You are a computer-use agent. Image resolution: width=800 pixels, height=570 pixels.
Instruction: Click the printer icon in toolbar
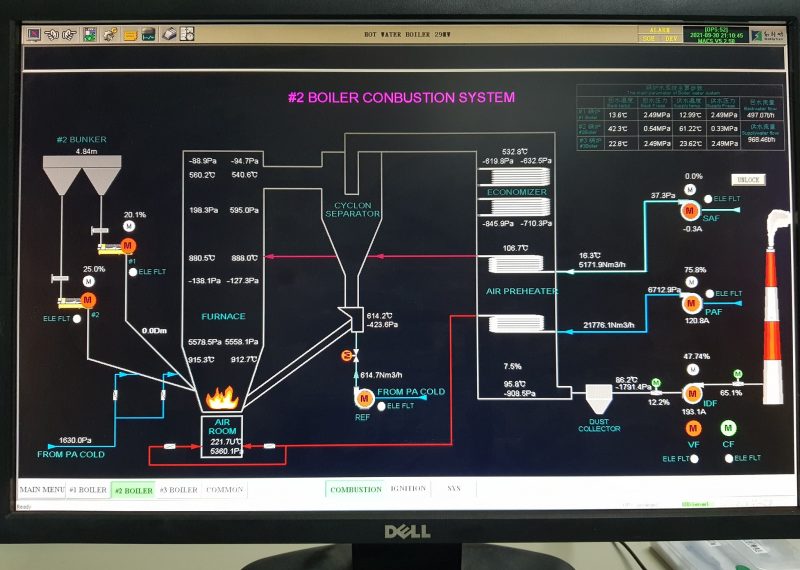[168, 34]
